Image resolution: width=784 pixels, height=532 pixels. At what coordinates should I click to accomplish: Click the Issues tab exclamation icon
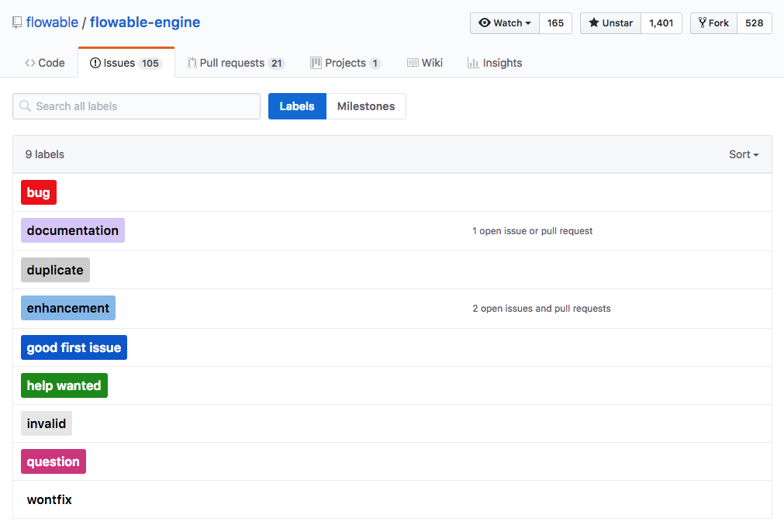[x=95, y=63]
